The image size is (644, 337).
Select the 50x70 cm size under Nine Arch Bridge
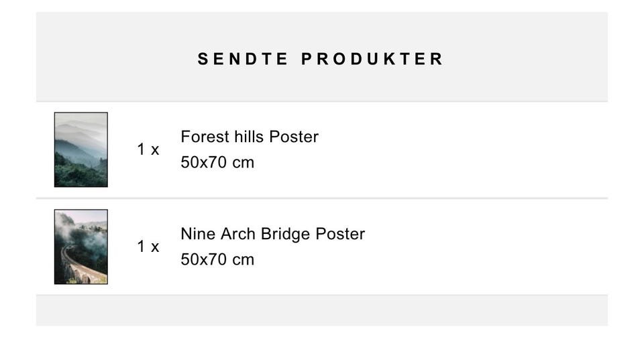pyautogui.click(x=217, y=260)
